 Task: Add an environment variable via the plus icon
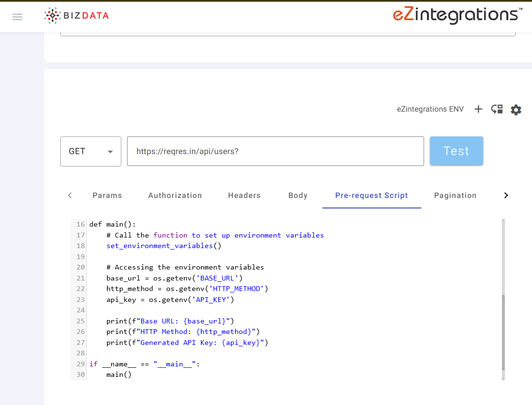[479, 109]
